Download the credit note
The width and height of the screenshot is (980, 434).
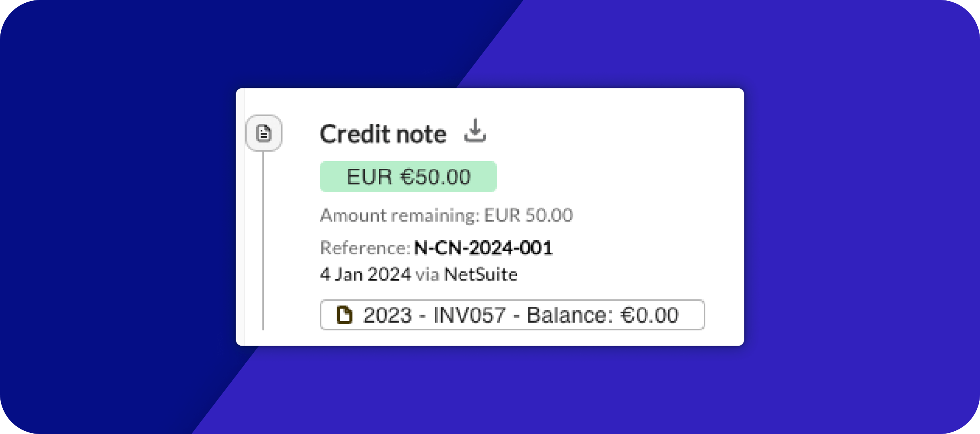pos(475,131)
